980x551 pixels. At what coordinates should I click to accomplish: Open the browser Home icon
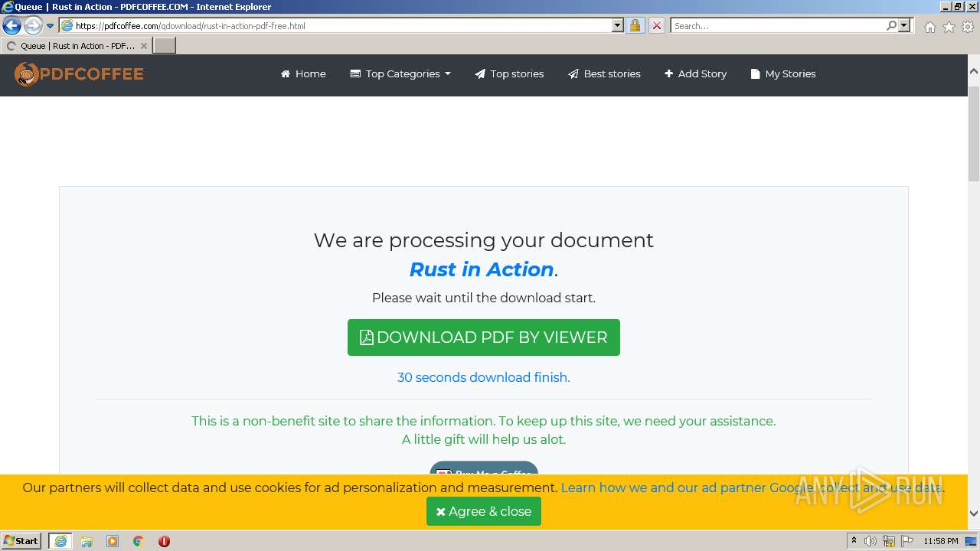tap(929, 27)
